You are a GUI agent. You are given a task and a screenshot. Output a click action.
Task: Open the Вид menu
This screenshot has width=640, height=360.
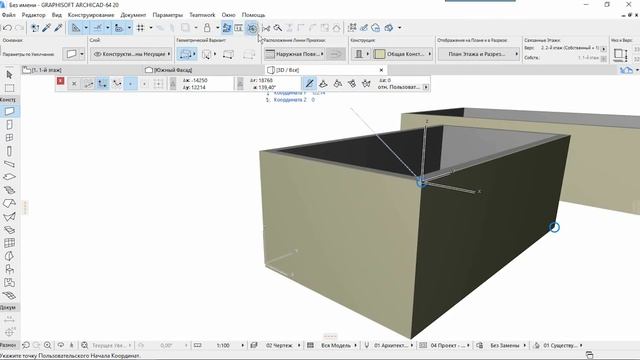pos(57,15)
